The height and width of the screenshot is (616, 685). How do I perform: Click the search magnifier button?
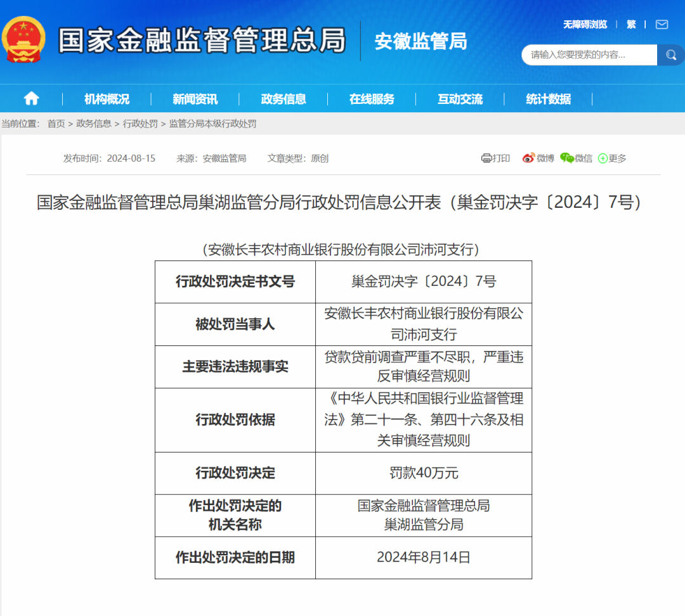tap(670, 55)
